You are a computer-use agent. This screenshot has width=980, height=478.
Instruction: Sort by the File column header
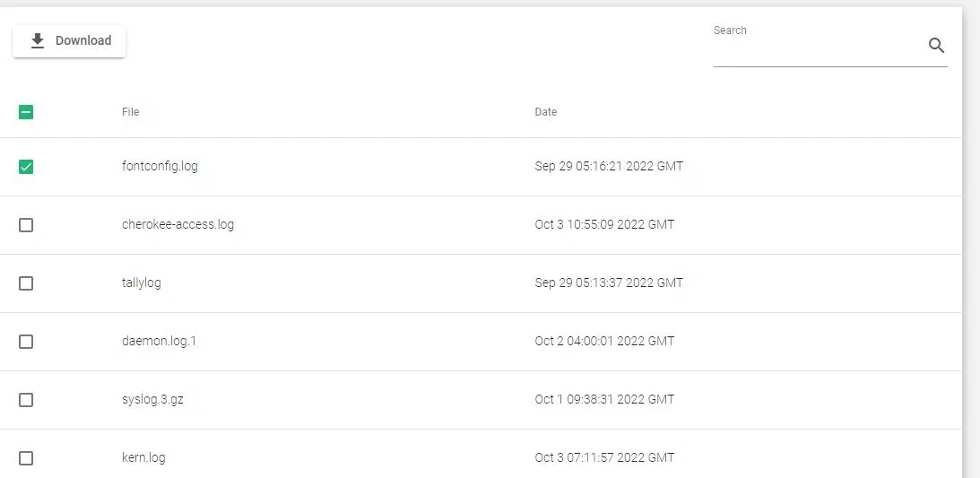[x=131, y=112]
